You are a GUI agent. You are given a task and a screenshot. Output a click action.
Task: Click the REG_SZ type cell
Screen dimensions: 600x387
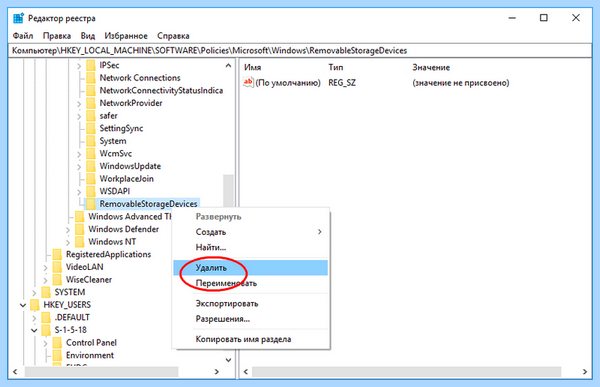[342, 83]
